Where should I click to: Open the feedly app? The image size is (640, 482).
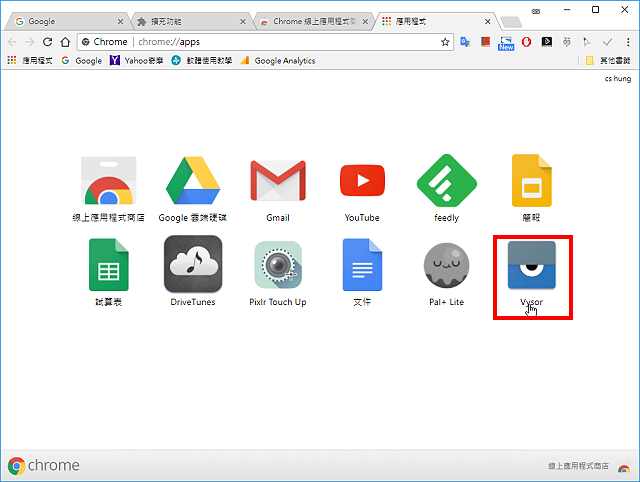447,180
